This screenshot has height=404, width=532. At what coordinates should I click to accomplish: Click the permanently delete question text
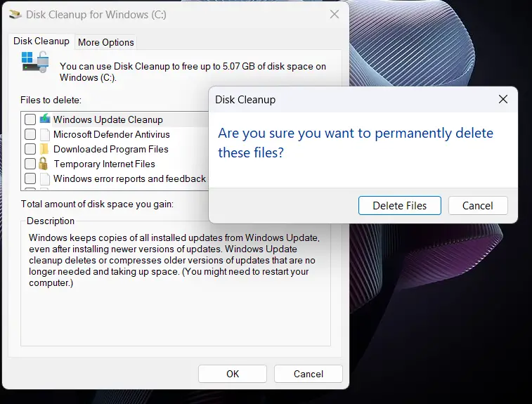point(356,143)
